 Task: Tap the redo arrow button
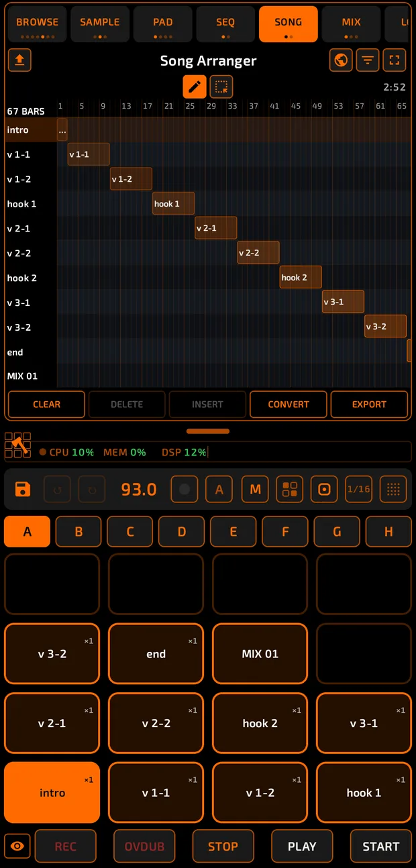click(92, 490)
